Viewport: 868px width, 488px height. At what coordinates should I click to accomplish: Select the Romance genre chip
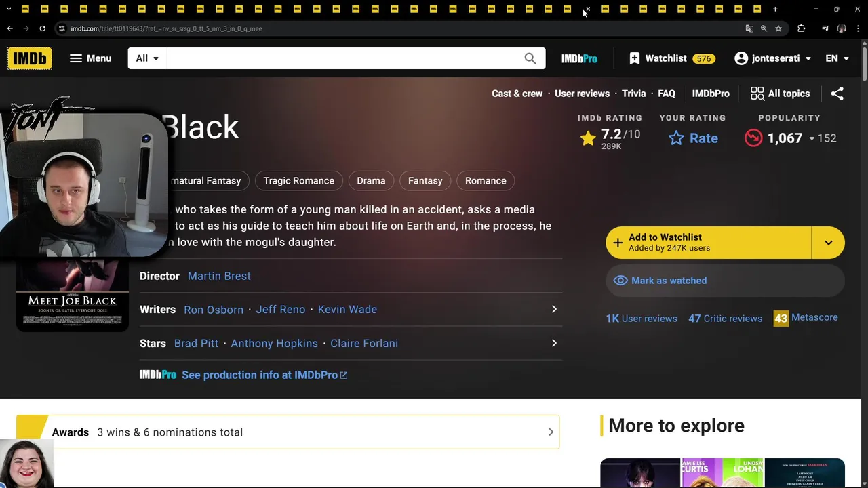pyautogui.click(x=486, y=181)
